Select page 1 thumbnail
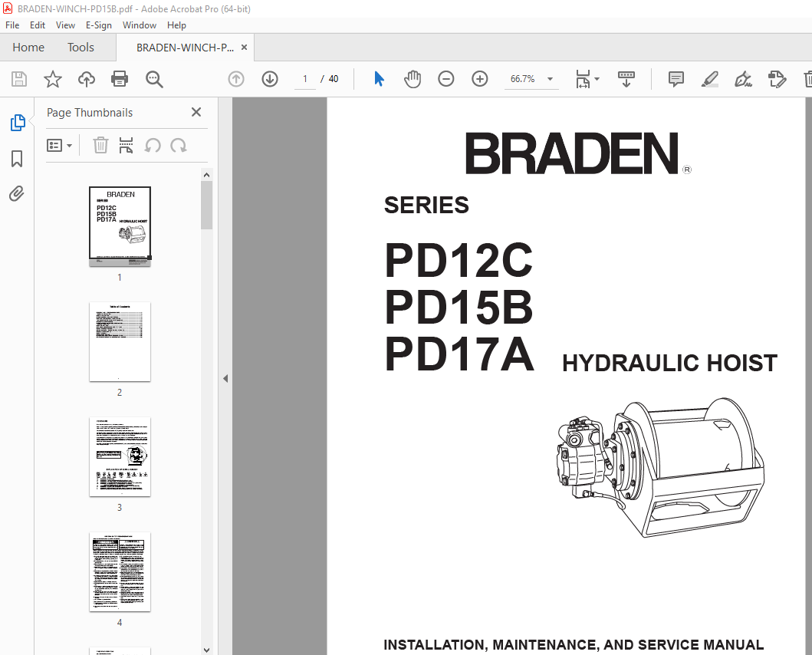The height and width of the screenshot is (655, 812). pyautogui.click(x=120, y=226)
